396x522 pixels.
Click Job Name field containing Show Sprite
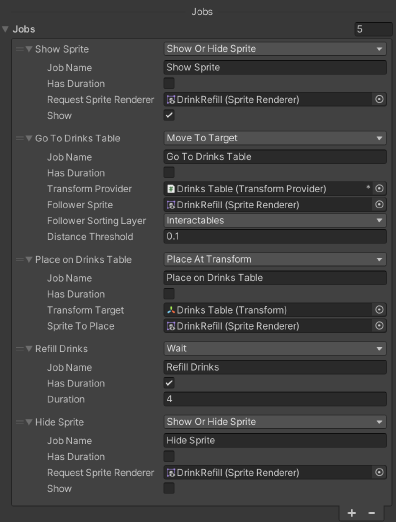(275, 67)
